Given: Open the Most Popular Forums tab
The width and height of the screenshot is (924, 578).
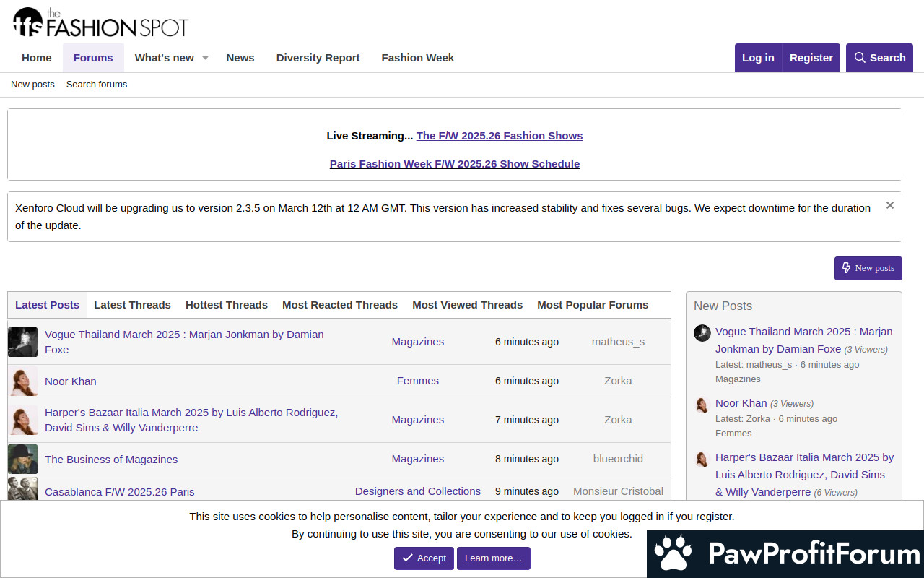Looking at the screenshot, I should [593, 305].
